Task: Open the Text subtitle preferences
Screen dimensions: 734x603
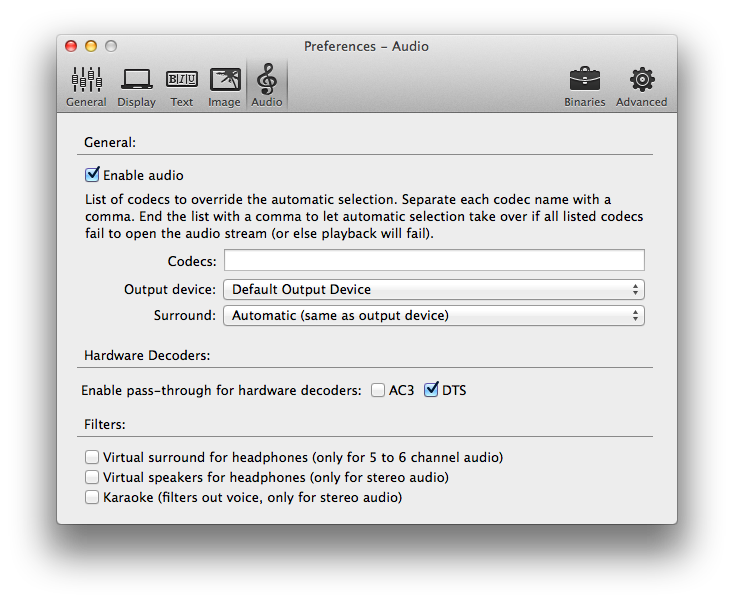Action: 181,86
